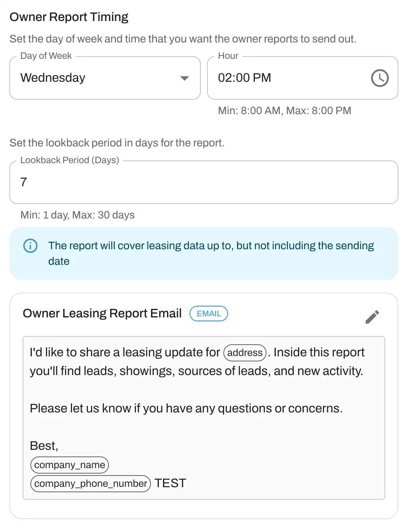Select the company_phone_number placeholder chip

click(x=90, y=484)
